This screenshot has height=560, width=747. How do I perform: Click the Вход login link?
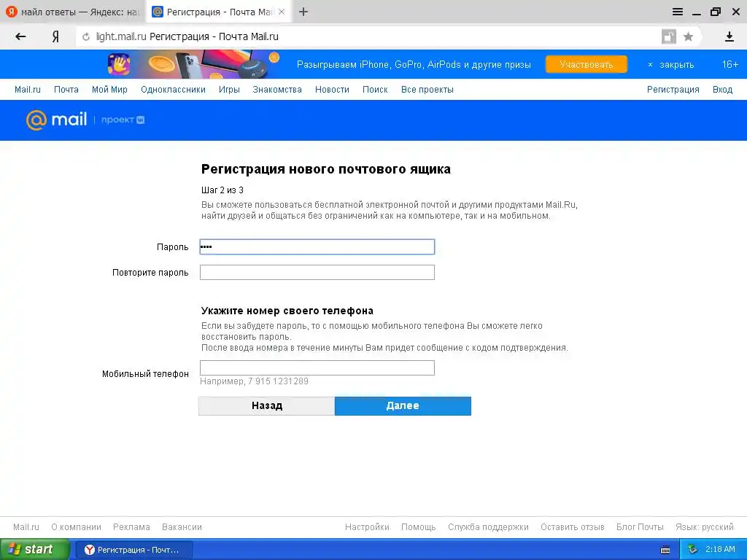722,90
